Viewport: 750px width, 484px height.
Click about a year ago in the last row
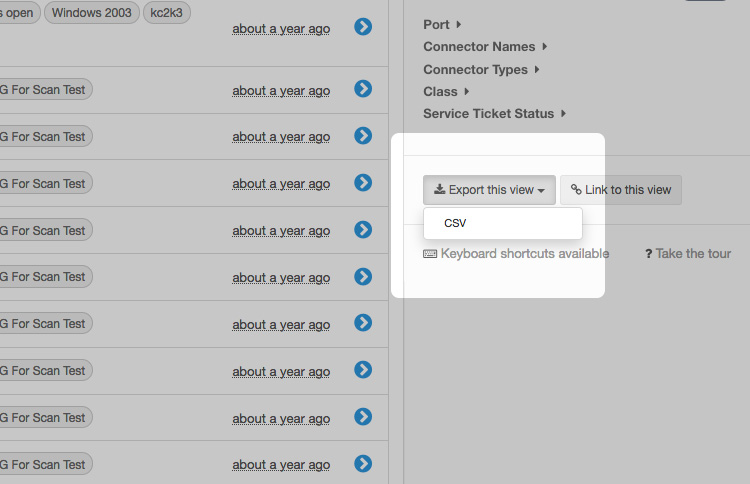(x=281, y=464)
